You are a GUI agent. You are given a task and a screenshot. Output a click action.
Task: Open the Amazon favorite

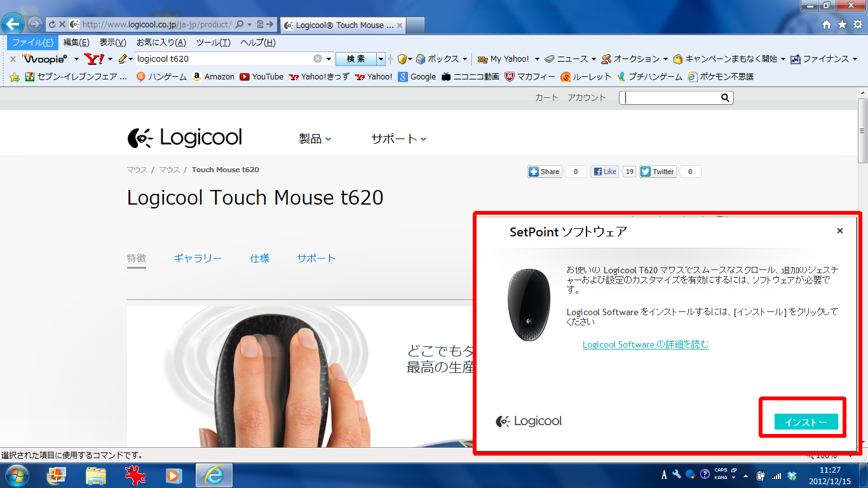click(214, 77)
